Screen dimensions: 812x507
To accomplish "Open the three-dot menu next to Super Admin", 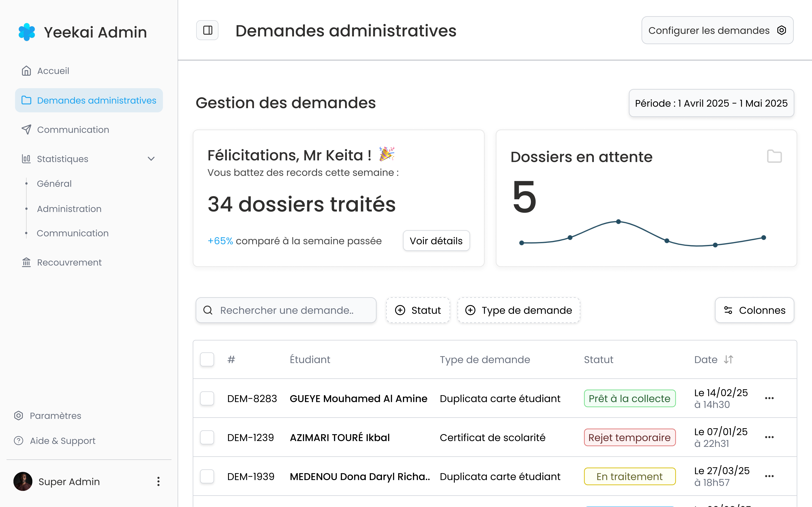I will (x=158, y=482).
